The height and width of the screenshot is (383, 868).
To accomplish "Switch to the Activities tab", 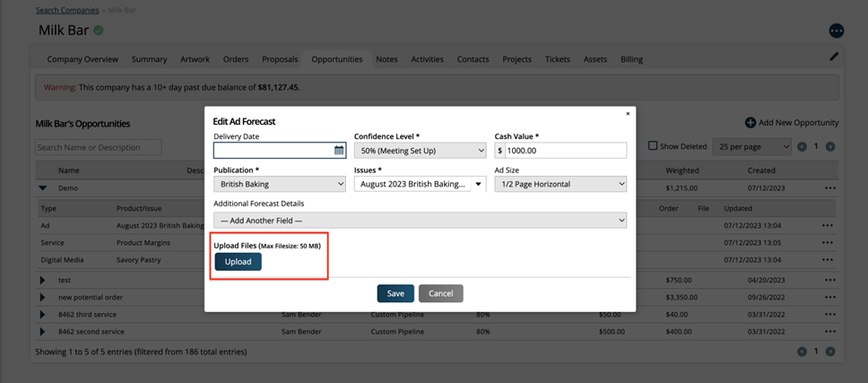I will [428, 59].
